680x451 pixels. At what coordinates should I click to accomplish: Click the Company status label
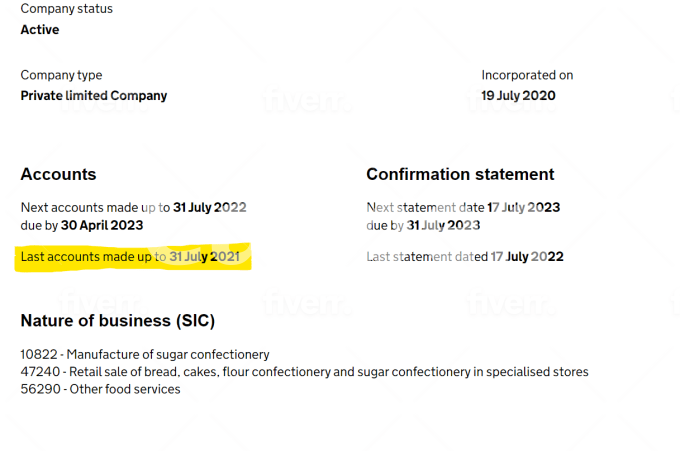click(x=66, y=9)
